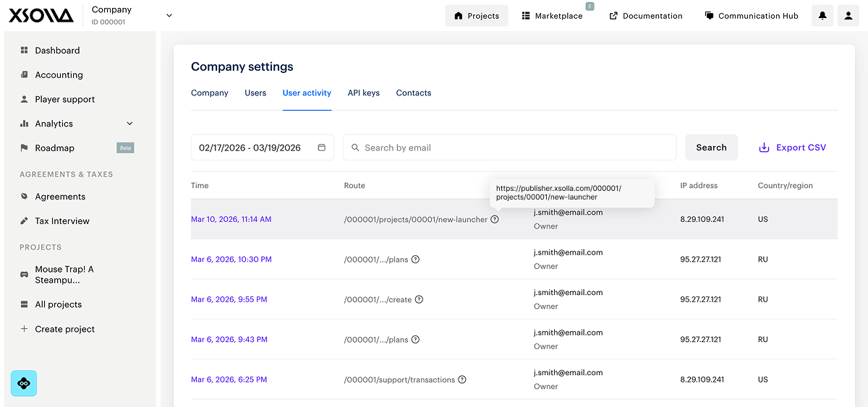Click help icon beside the /create route

click(419, 299)
